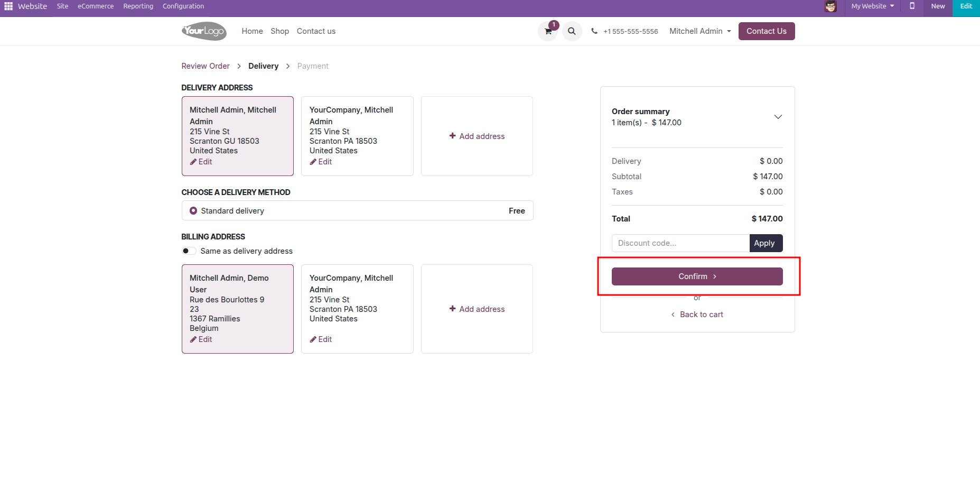Open the Mitchell Admin user dropdown
Viewport: 980px width, 499px height.
point(700,31)
